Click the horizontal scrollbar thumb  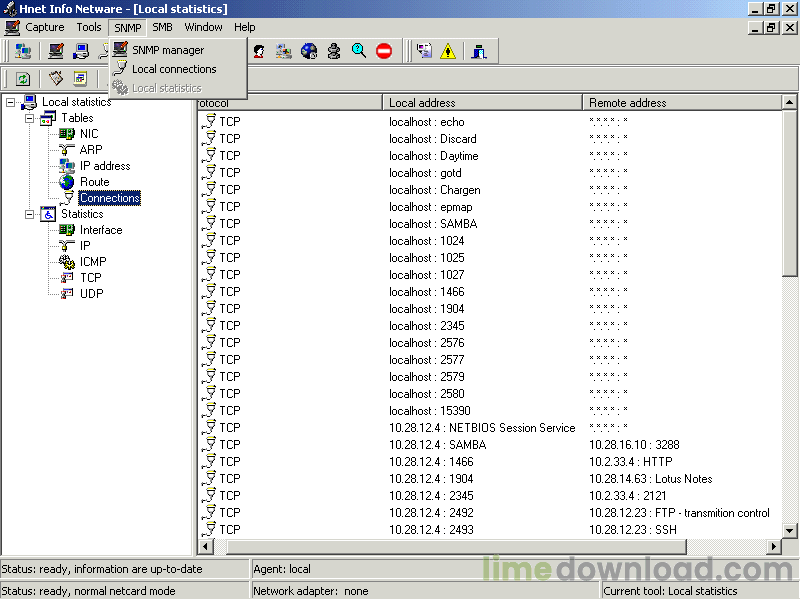pos(457,546)
